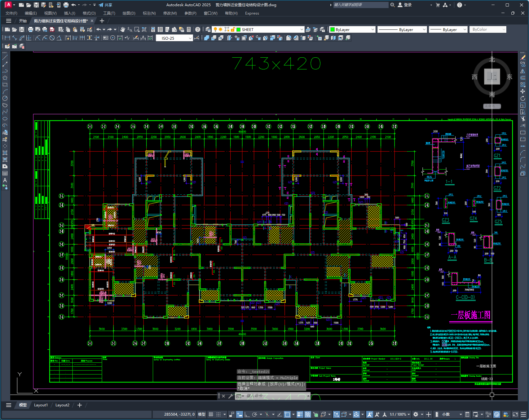Select the Polygon draw tool
Screen dimensions: 529x420
pyautogui.click(x=5, y=78)
